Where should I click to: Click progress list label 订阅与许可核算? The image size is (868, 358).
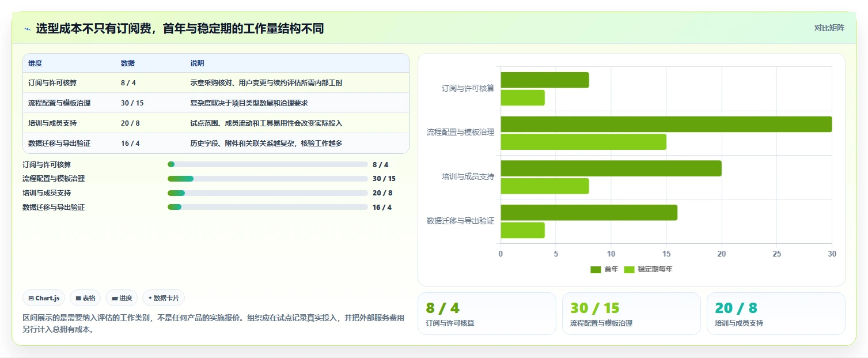click(x=47, y=165)
